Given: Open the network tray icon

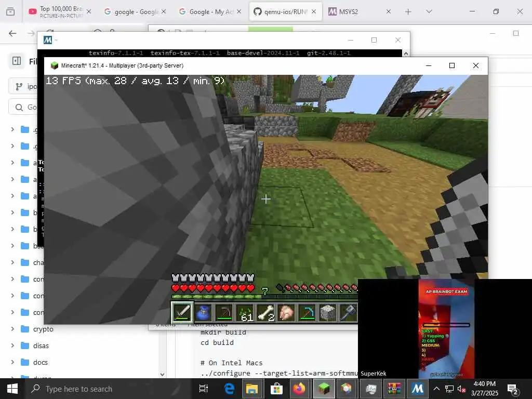Looking at the screenshot, I should (x=449, y=389).
